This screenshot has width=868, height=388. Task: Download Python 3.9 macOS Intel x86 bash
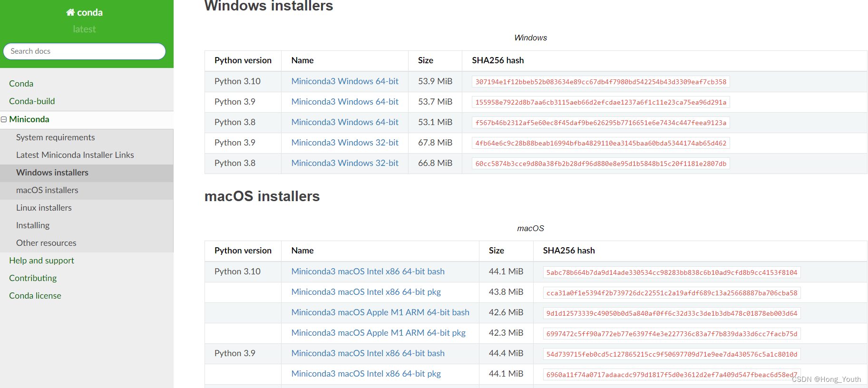coord(368,353)
